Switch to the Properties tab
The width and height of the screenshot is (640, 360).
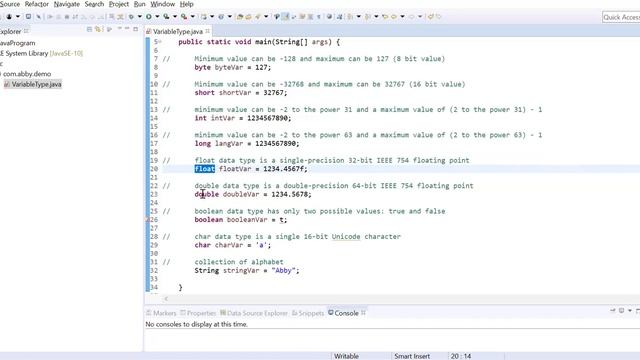tap(198, 313)
